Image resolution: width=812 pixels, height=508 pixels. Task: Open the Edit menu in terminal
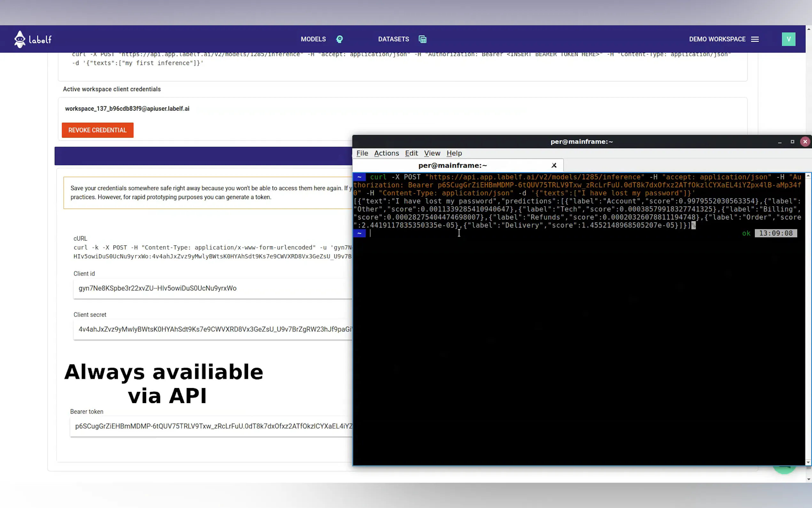[x=411, y=153]
